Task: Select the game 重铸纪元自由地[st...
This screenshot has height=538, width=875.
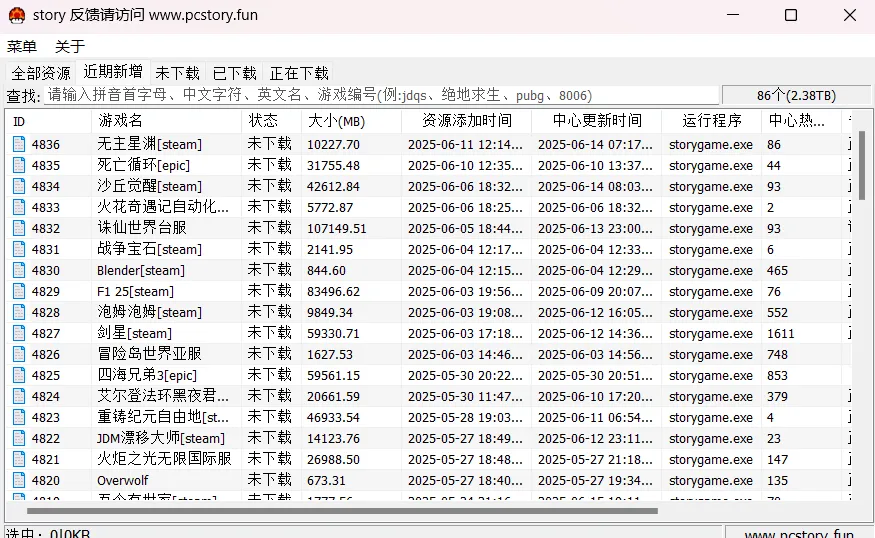Action: [x=162, y=417]
